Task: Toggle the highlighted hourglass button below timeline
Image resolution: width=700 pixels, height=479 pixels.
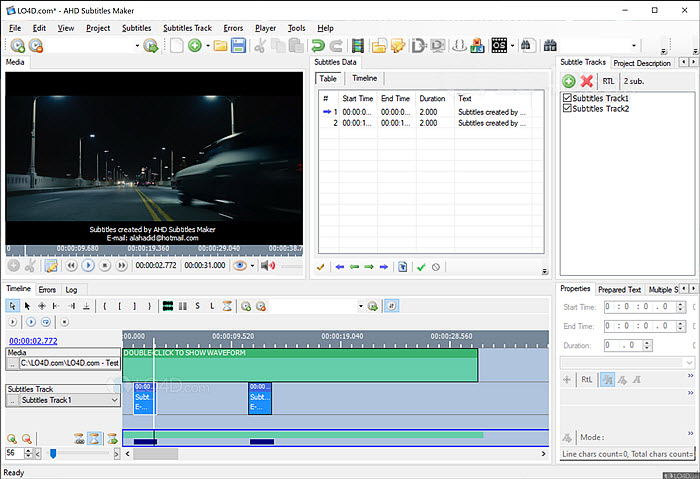Action: [x=94, y=439]
